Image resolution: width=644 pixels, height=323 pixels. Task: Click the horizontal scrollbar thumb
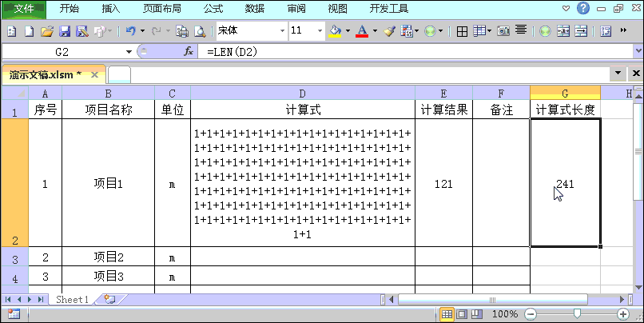click(x=493, y=300)
